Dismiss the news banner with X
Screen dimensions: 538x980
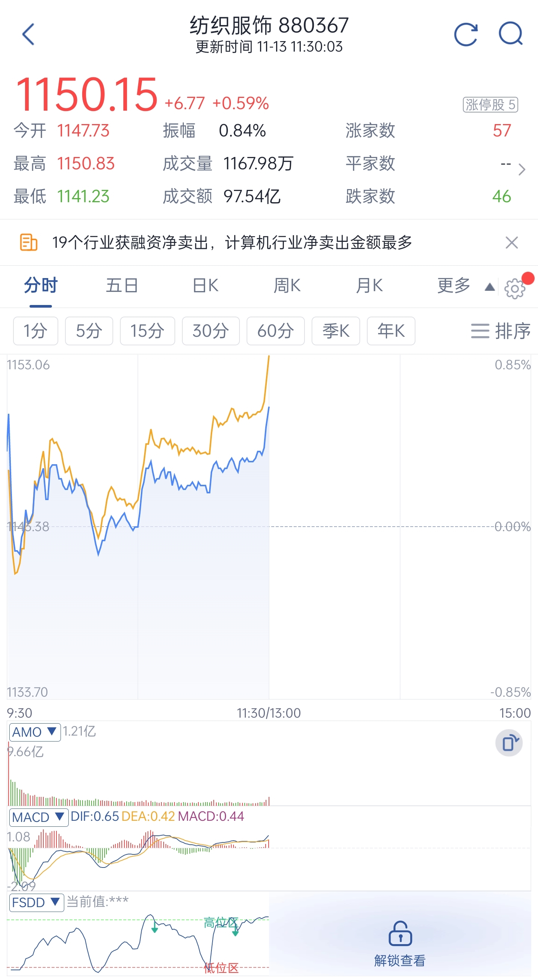pos(512,242)
